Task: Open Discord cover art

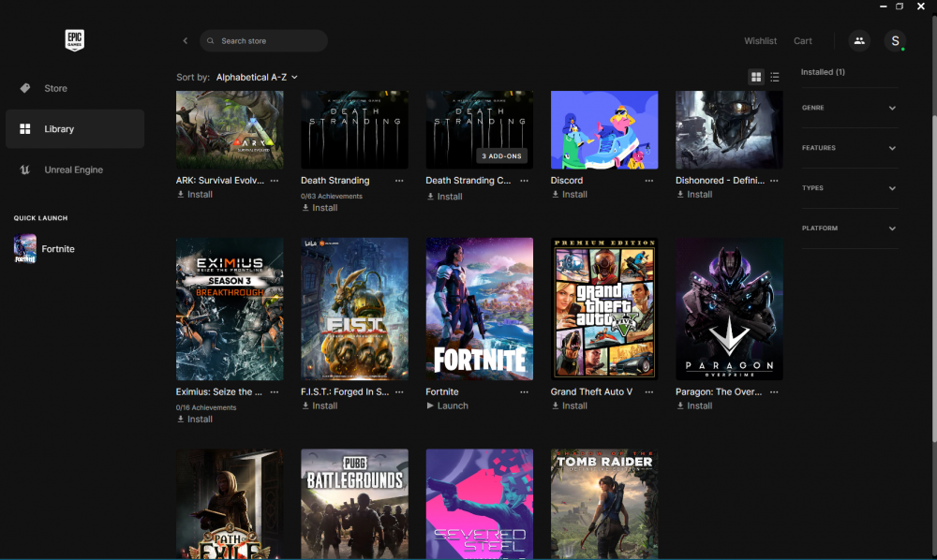Action: [604, 129]
